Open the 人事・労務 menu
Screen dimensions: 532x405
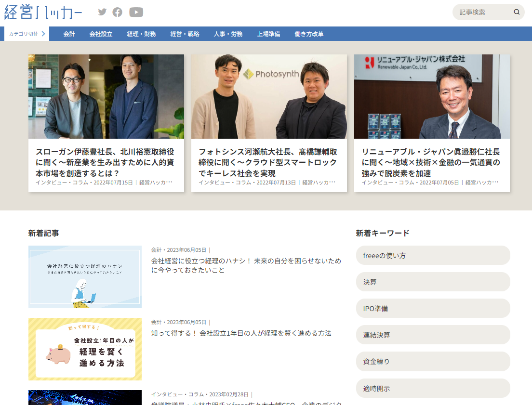tap(228, 34)
